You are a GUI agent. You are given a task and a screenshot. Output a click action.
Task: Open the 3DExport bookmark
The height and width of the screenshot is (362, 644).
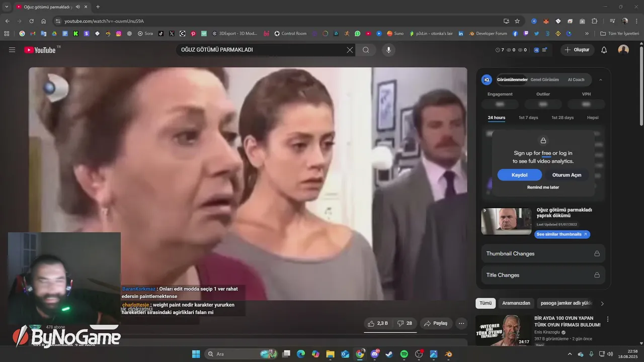pos(234,34)
